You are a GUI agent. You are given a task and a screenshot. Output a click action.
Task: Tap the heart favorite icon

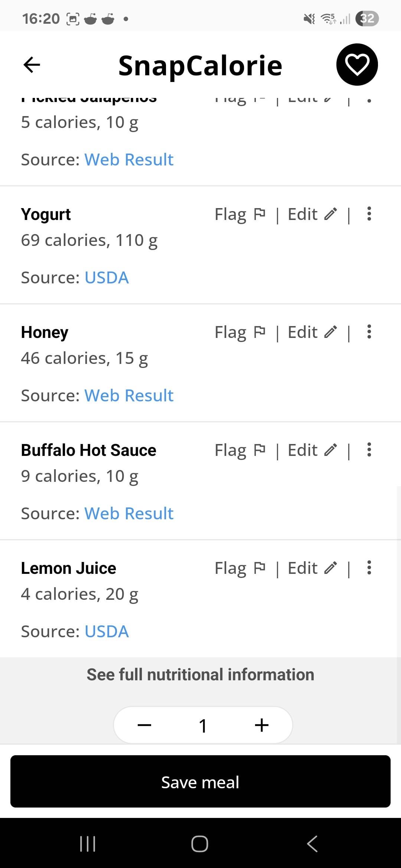pyautogui.click(x=357, y=65)
